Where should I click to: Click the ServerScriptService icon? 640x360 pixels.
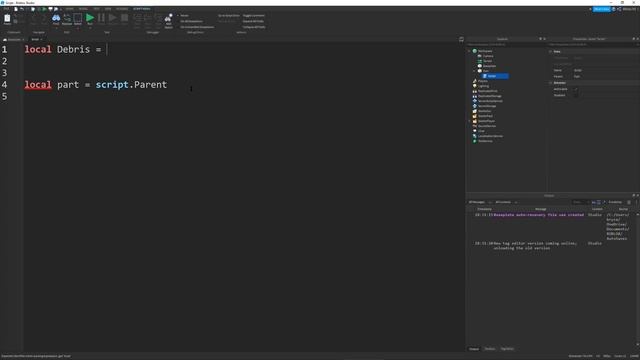(475, 101)
